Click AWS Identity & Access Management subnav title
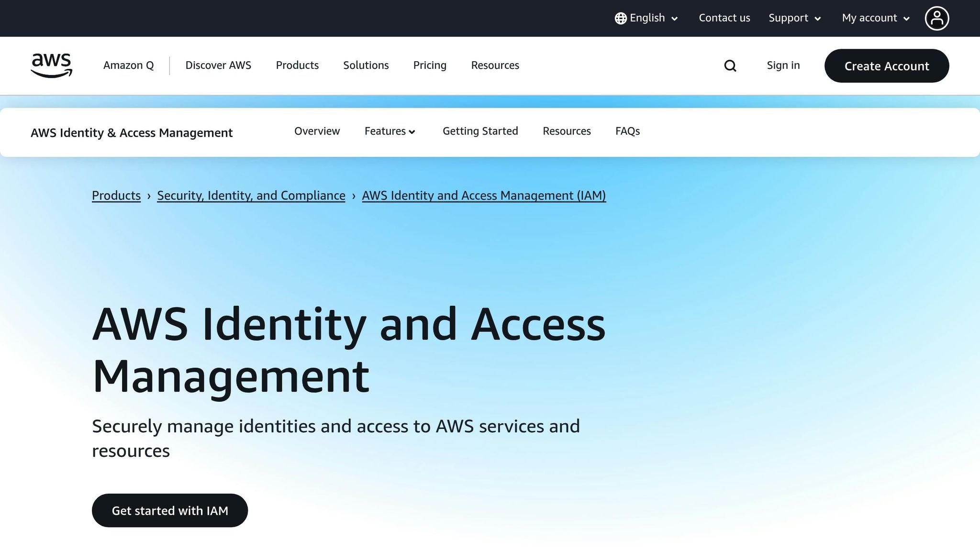The image size is (980, 551). pyautogui.click(x=132, y=133)
